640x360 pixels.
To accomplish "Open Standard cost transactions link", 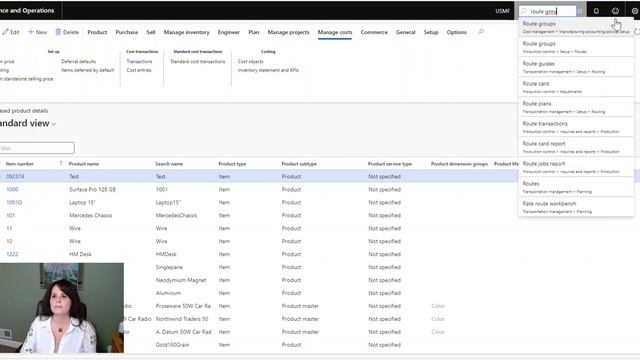I will coord(198,61).
